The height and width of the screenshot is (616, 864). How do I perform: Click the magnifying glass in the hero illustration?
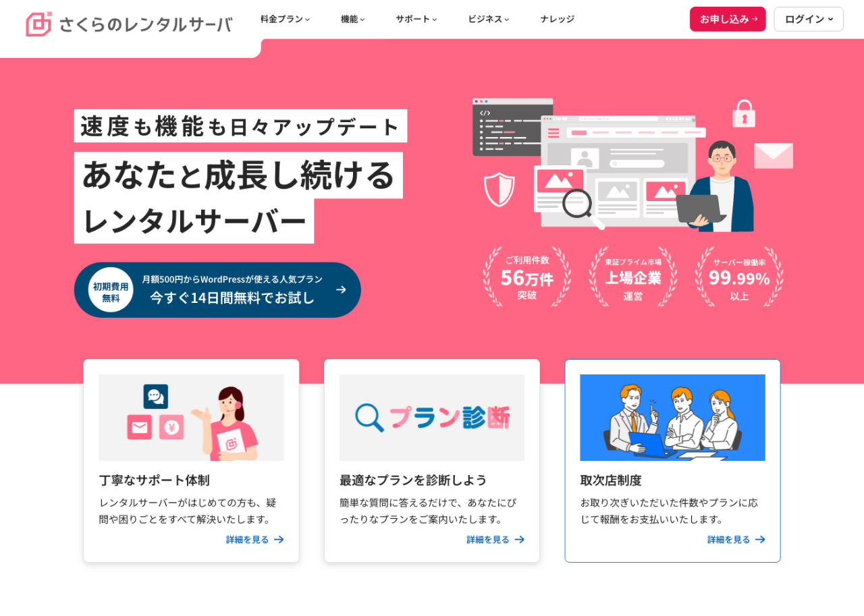[582, 208]
